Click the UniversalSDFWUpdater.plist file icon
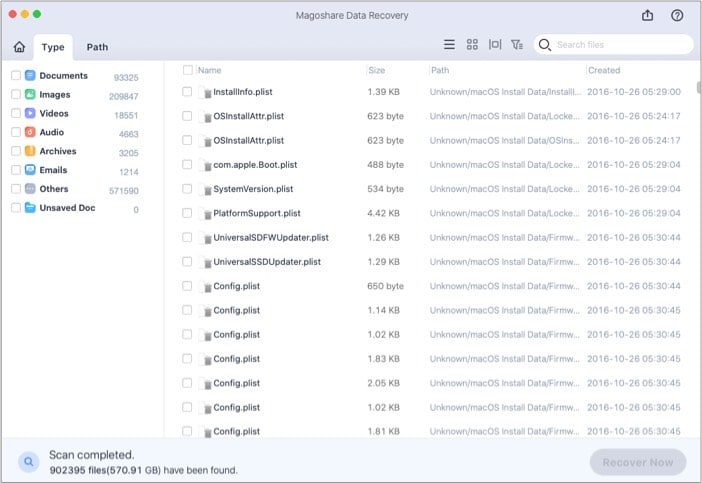 tap(206, 237)
